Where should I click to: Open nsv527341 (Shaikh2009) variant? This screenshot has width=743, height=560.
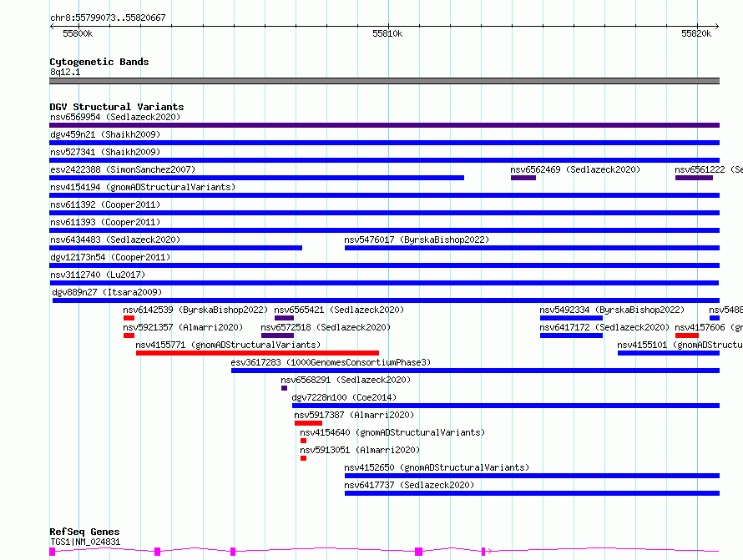pyautogui.click(x=105, y=152)
